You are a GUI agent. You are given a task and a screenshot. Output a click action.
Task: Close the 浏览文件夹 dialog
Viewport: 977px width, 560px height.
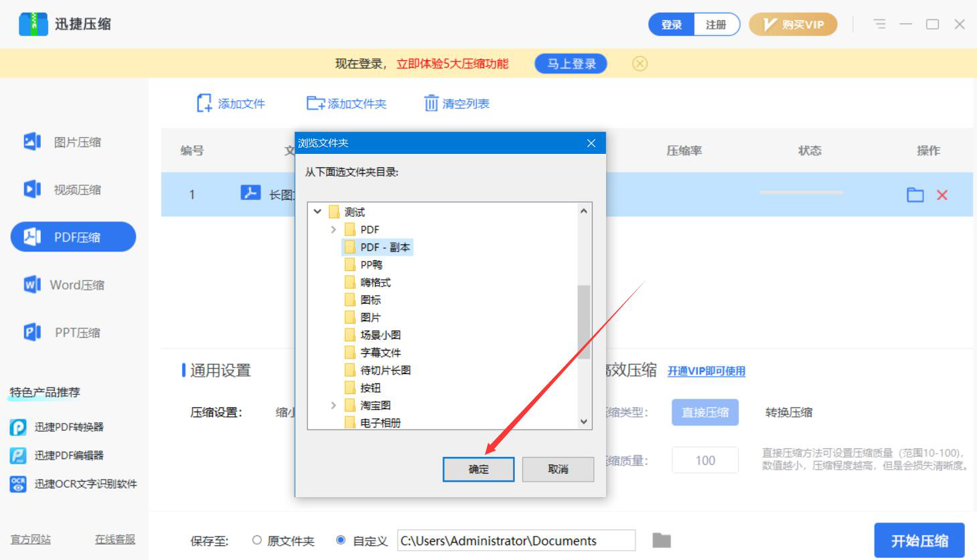[x=591, y=143]
